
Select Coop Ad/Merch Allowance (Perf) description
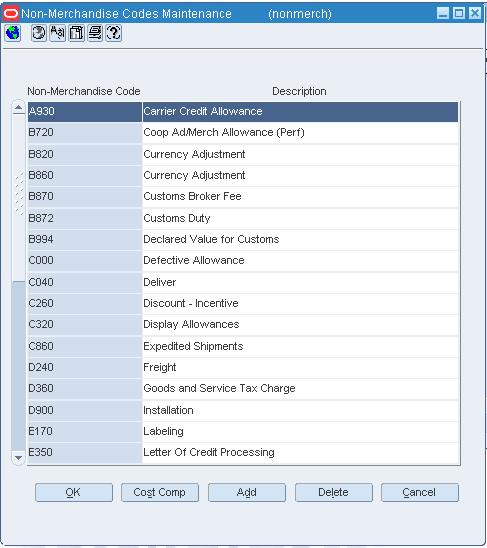click(300, 133)
